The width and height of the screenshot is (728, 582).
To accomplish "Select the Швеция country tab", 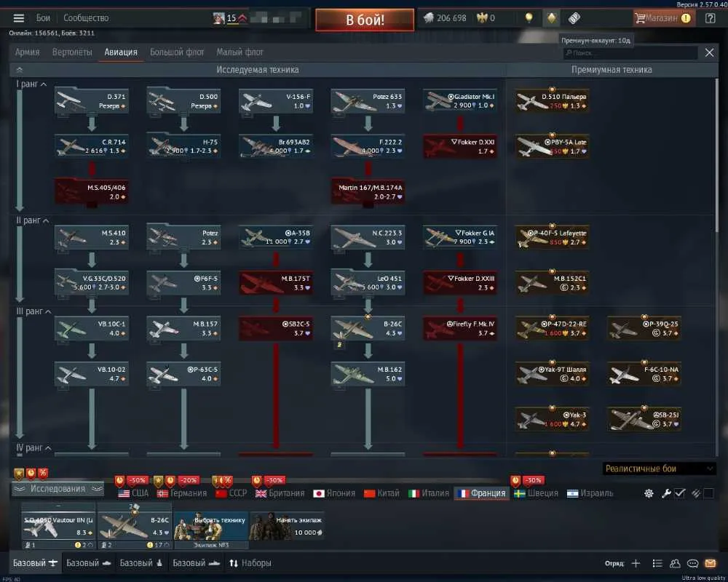I will [537, 493].
